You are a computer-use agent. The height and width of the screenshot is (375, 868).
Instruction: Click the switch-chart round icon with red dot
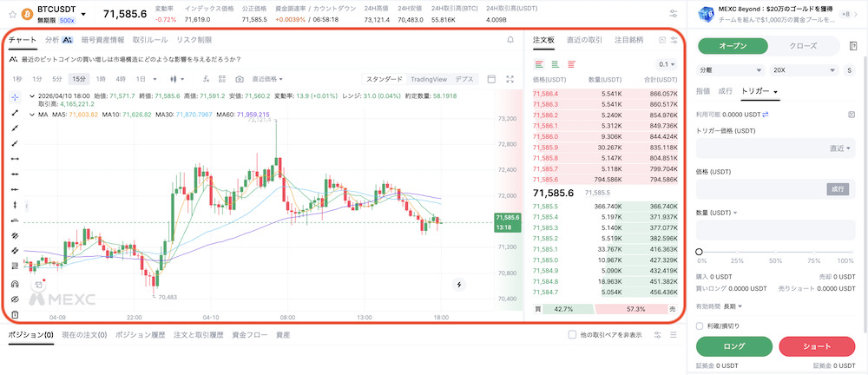[x=39, y=285]
